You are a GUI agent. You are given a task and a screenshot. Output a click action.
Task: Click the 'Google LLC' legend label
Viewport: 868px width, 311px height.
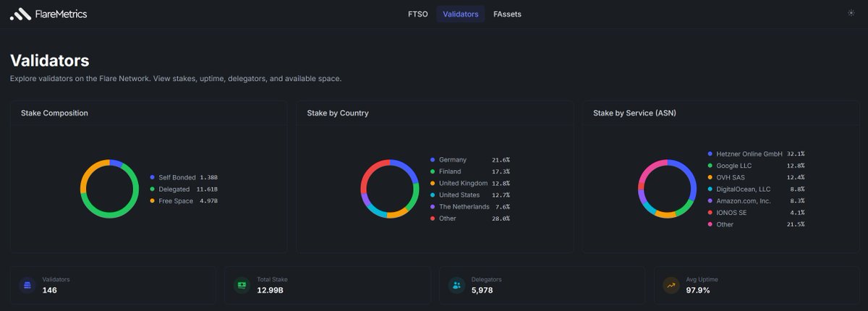click(734, 166)
